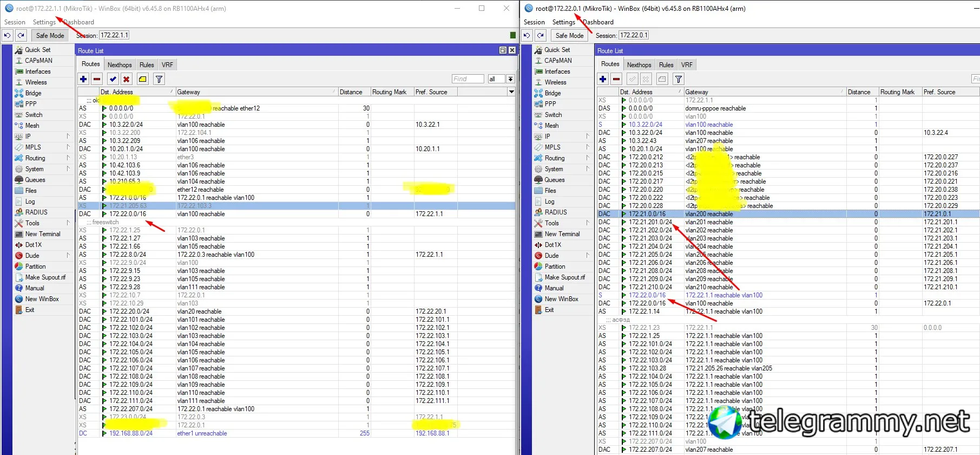Open Bridge in the 172.22.1.1 sidebar

33,93
